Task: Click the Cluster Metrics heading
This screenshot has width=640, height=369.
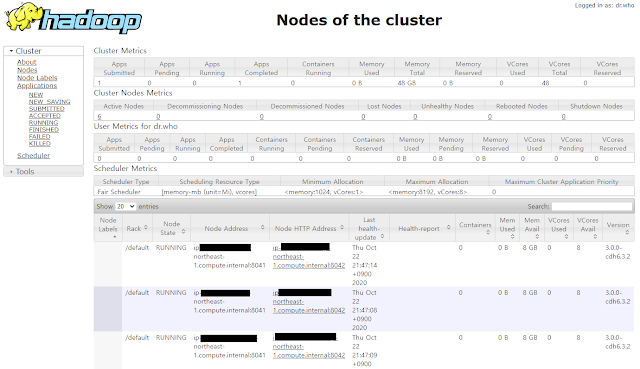Action: pos(120,51)
